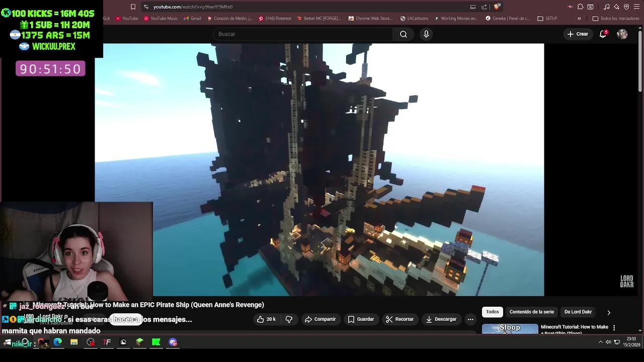
Task: Open the Brave Leo AI sparkle icon
Action: click(616, 7)
